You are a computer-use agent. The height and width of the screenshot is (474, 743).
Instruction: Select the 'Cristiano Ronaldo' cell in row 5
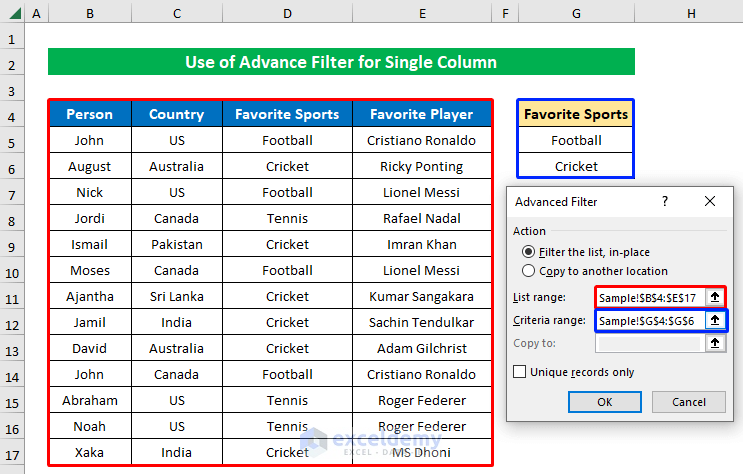tap(422, 140)
